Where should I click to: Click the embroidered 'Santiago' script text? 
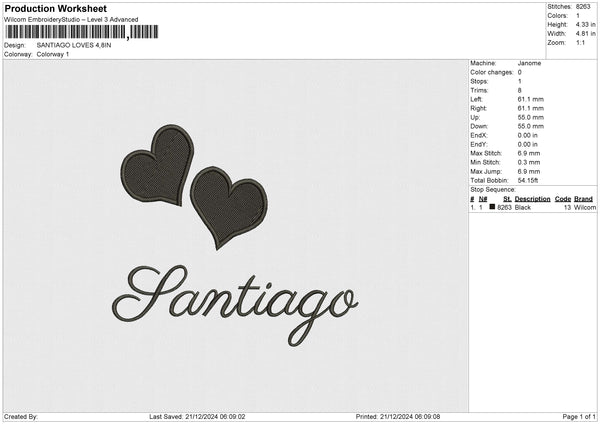tap(235, 304)
